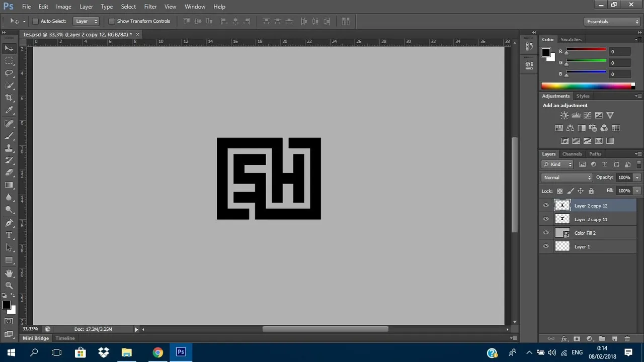
Task: Select the Pen tool
Action: click(x=9, y=223)
